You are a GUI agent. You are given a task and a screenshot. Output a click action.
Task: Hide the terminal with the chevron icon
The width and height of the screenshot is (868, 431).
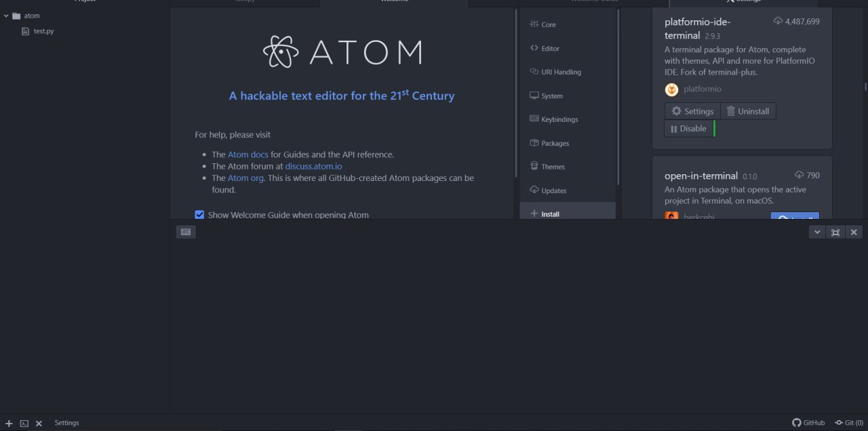816,232
